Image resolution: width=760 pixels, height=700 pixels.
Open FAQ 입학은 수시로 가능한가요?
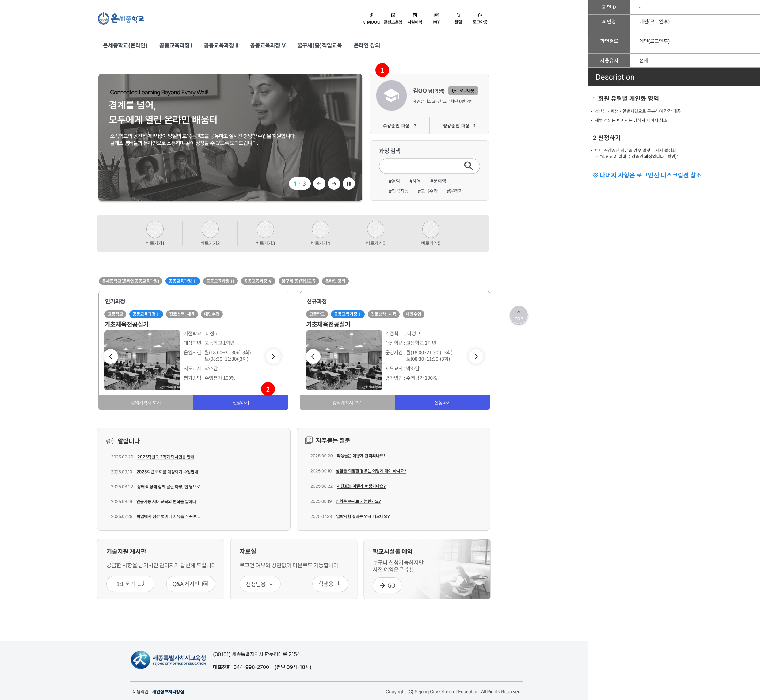click(x=358, y=501)
